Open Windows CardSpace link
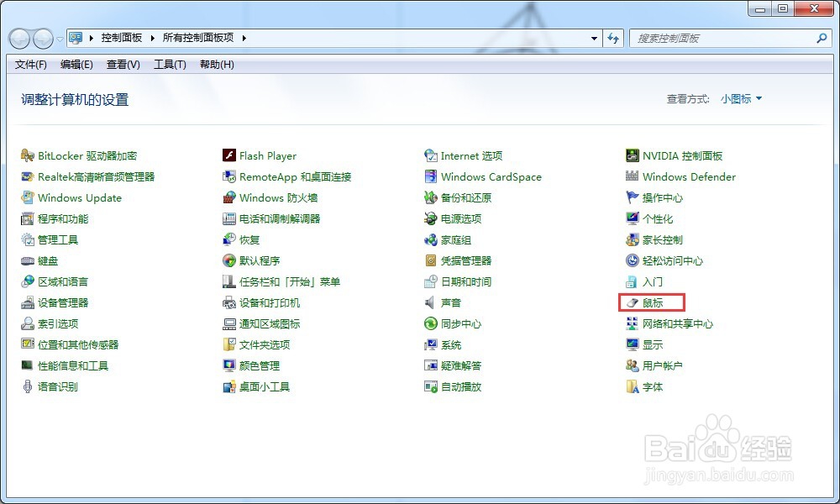Screen dimensions: 840x504 pyautogui.click(x=491, y=176)
